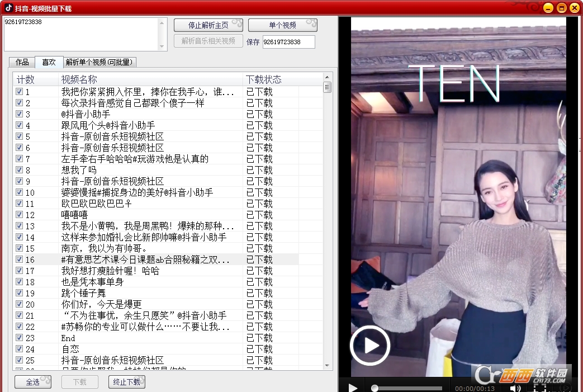The image size is (583, 392).
Task: Click the 终止下载 button
Action: (x=126, y=382)
